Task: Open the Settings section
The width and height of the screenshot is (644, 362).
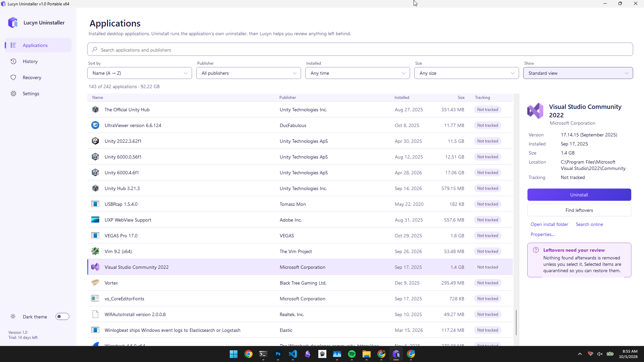Action: pyautogui.click(x=38, y=94)
